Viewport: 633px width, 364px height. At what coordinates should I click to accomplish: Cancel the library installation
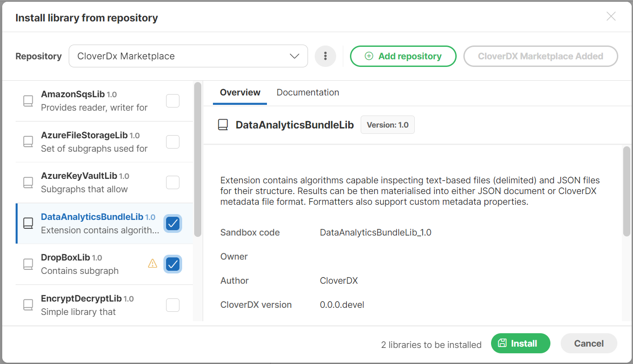(x=588, y=343)
